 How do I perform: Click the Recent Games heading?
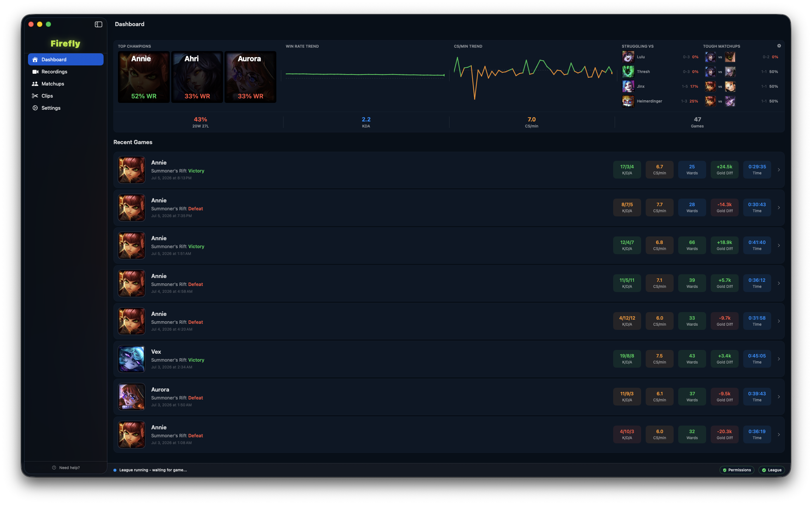click(133, 142)
